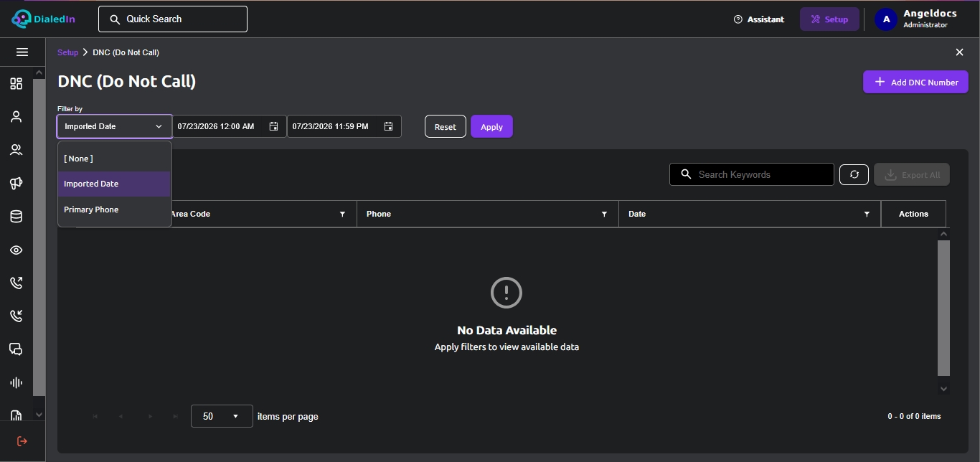
Task: Open the Date column filter icon
Action: tap(867, 214)
